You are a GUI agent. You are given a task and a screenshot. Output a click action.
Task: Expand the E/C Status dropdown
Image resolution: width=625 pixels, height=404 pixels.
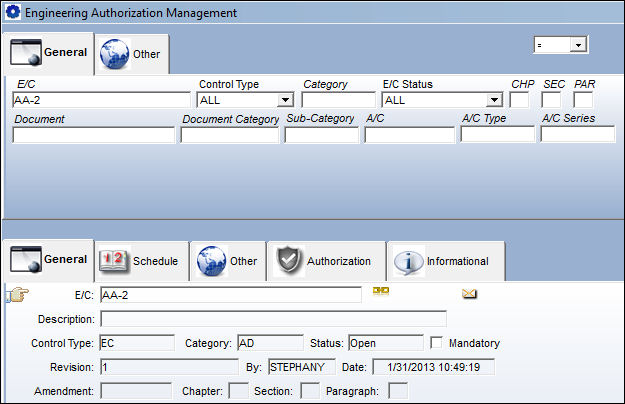[x=494, y=100]
